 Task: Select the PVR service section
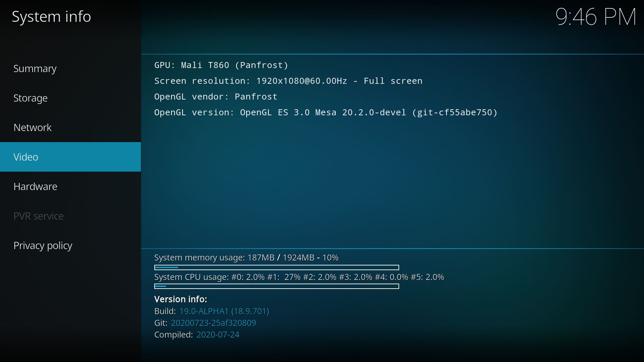[x=39, y=216]
